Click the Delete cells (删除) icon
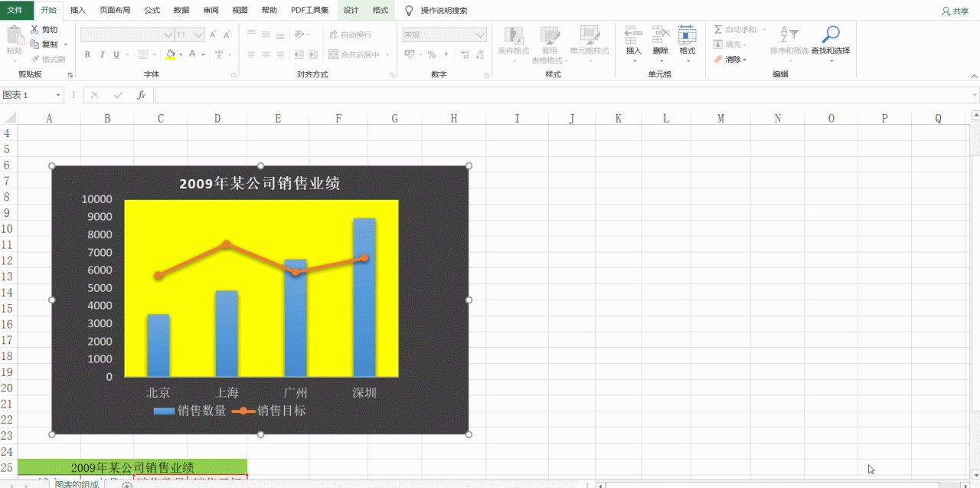The image size is (980, 488). (661, 34)
